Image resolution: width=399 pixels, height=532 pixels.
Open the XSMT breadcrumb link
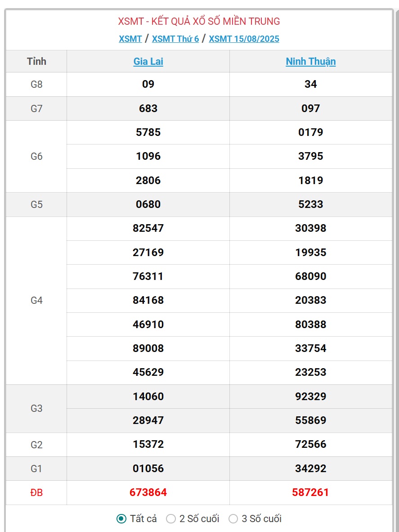(x=130, y=39)
